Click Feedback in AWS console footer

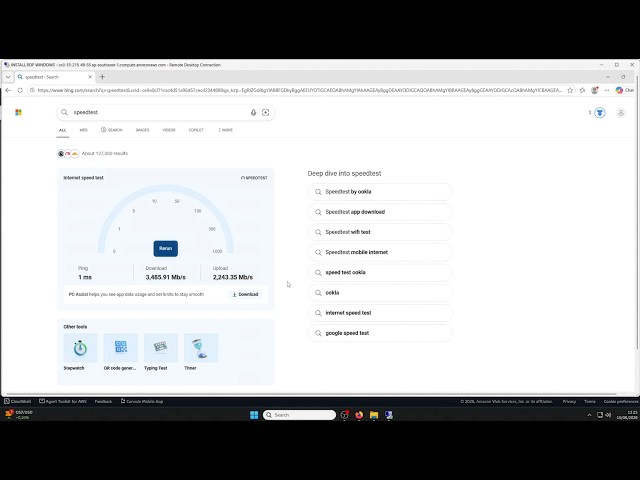coord(103,402)
